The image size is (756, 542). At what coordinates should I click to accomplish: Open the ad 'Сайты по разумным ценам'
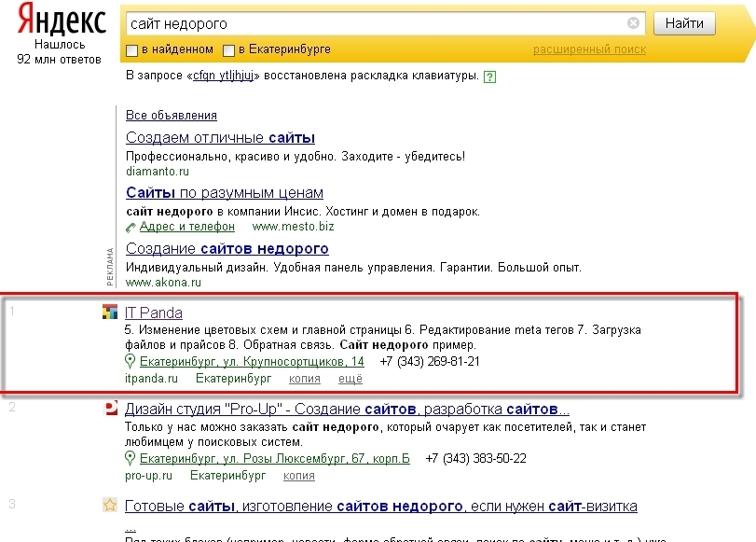coord(225,192)
